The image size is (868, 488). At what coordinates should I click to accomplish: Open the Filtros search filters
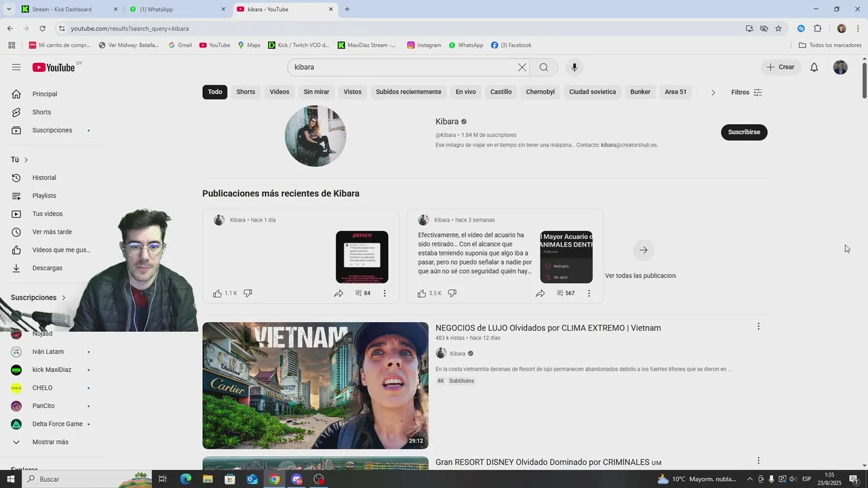click(747, 92)
